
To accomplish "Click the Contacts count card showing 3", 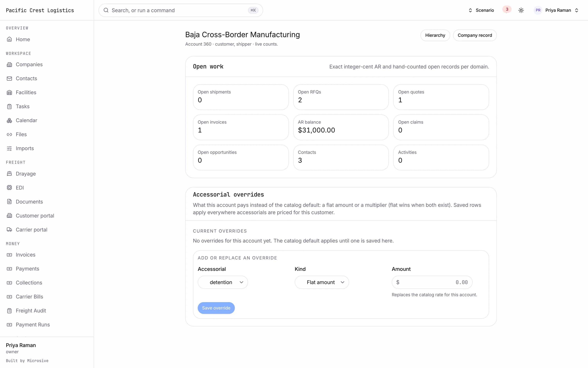I will 341,158.
